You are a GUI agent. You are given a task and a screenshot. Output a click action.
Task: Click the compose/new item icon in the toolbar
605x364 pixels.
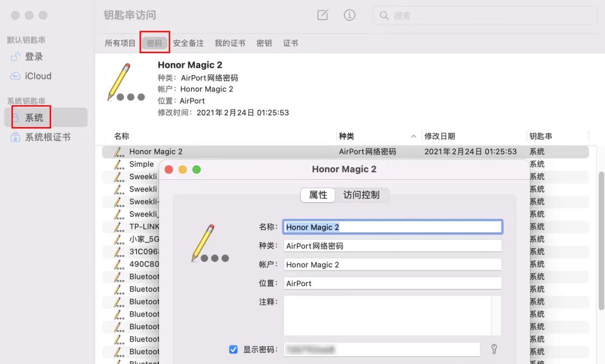tap(323, 15)
